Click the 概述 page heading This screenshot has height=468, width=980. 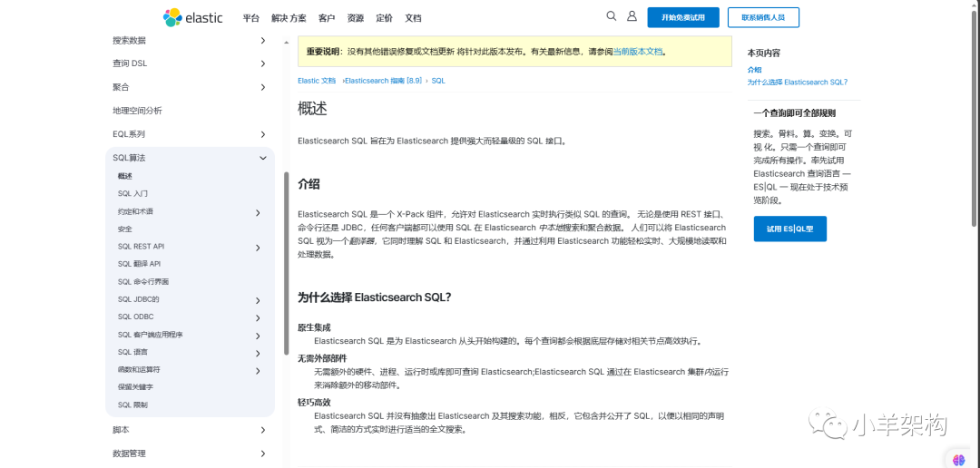tap(312, 109)
